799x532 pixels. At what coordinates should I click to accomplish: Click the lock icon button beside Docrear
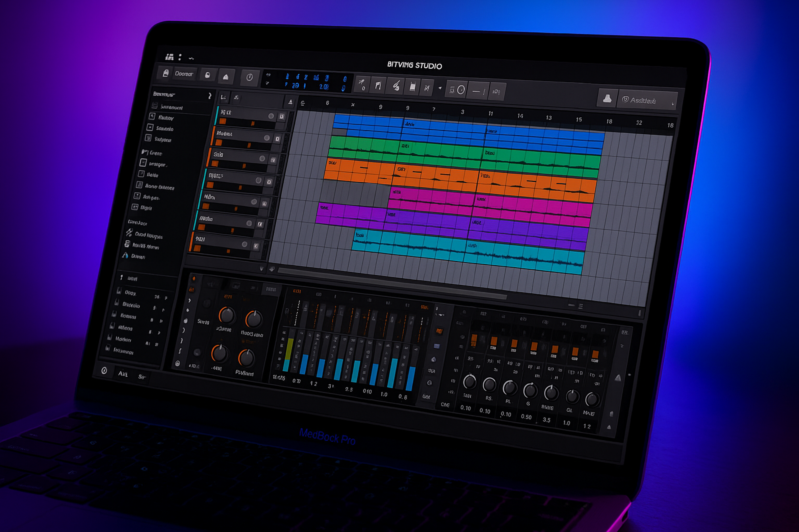[207, 75]
